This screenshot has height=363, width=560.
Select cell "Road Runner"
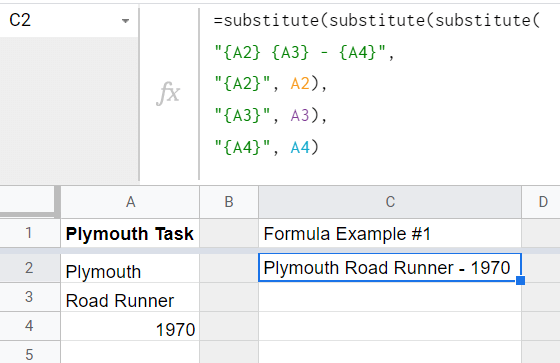[130, 298]
